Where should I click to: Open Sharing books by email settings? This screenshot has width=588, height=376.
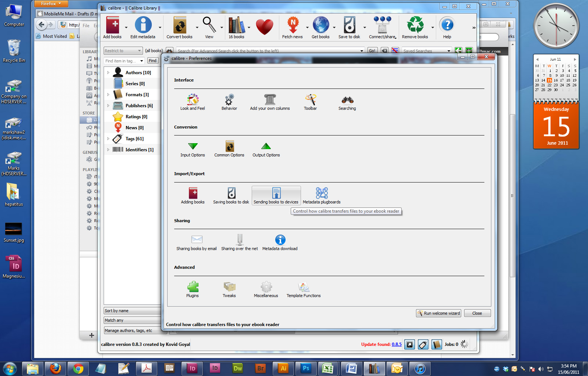(197, 242)
